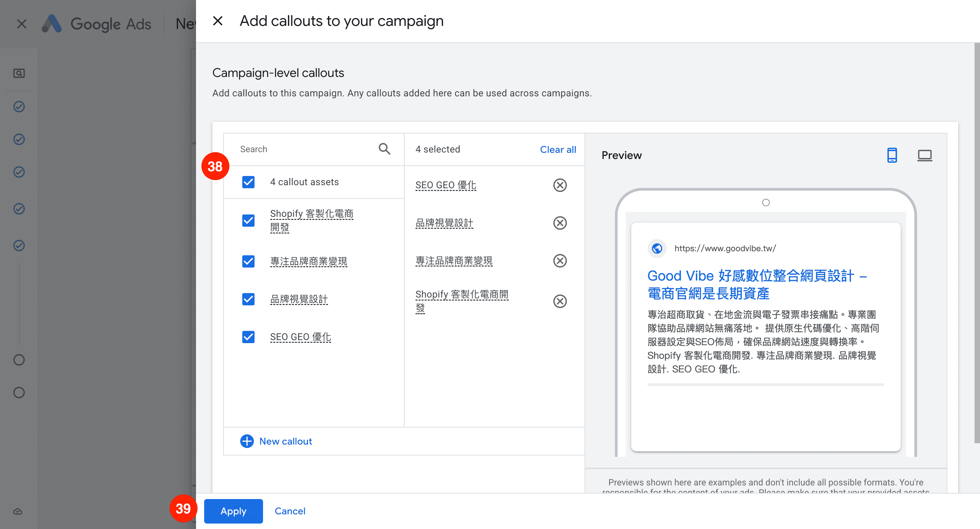The height and width of the screenshot is (529, 980).
Task: Uncheck the Shopify 客製化電商開發 checkbox
Action: click(x=248, y=220)
